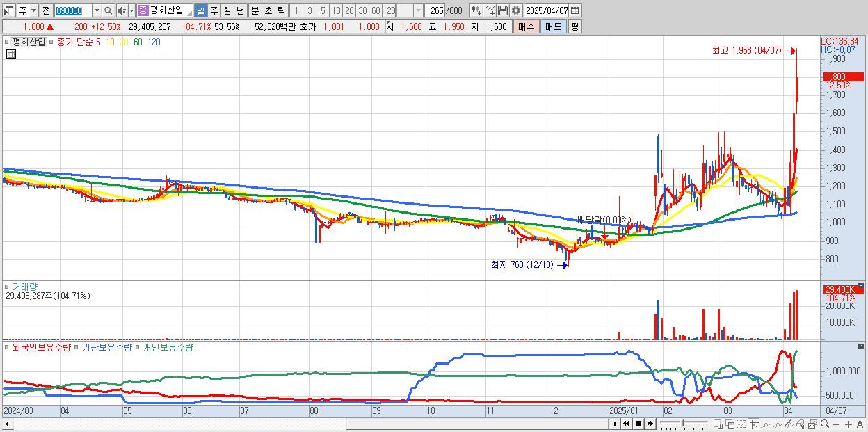Click the fast-forward button in bottom bar
Image resolution: width=868 pixels, height=432 pixels.
click(x=650, y=424)
